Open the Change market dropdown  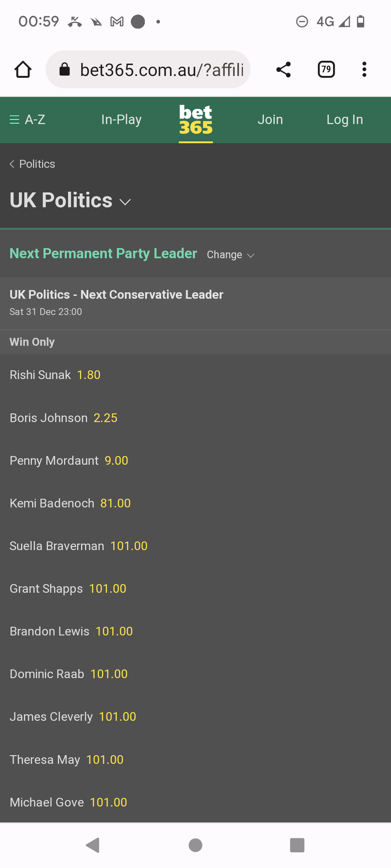pyautogui.click(x=231, y=255)
